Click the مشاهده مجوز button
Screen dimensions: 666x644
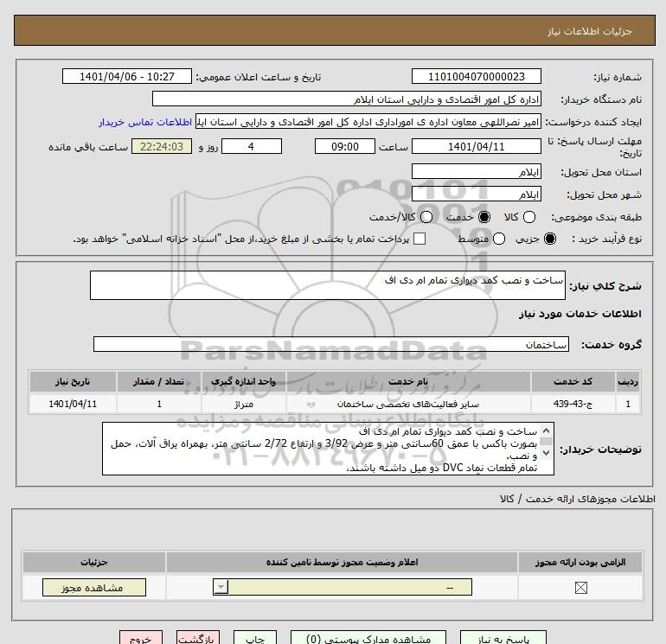click(94, 588)
